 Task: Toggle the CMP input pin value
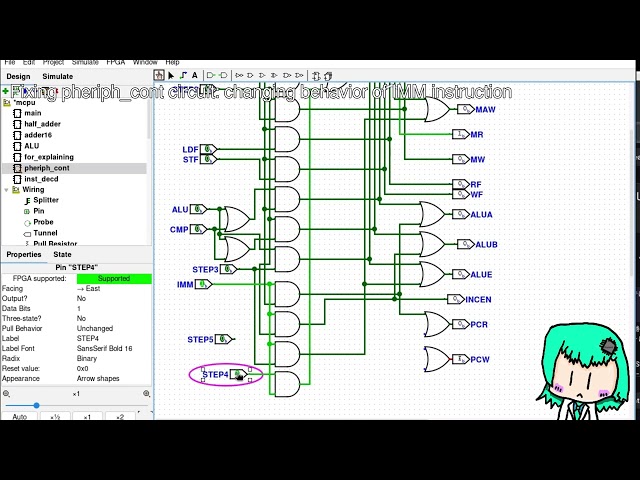pyautogui.click(x=198, y=229)
